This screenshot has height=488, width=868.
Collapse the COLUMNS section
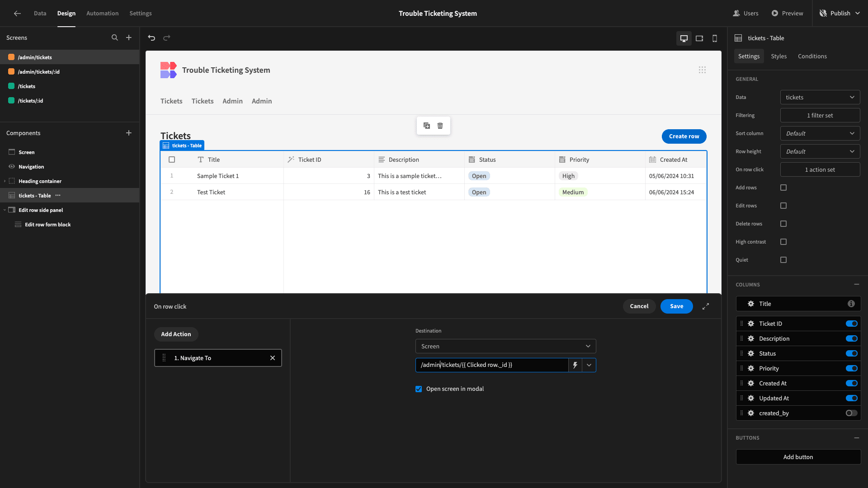[x=857, y=285]
